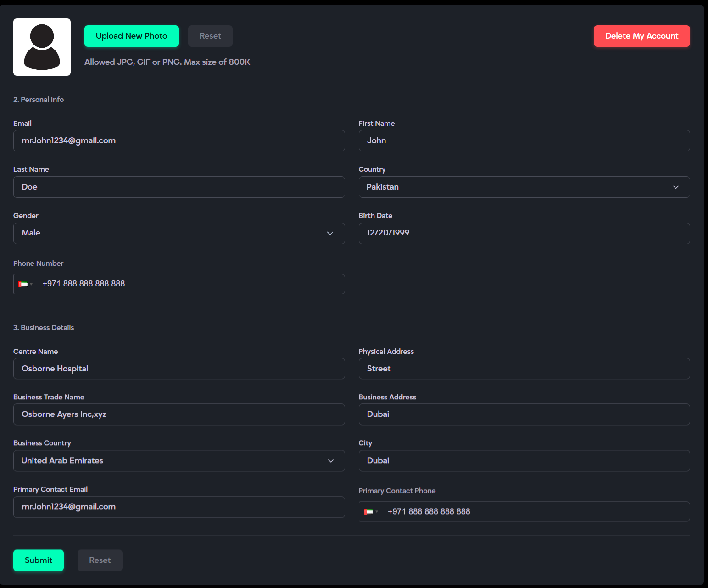Click the Upload New Photo button

pos(131,36)
